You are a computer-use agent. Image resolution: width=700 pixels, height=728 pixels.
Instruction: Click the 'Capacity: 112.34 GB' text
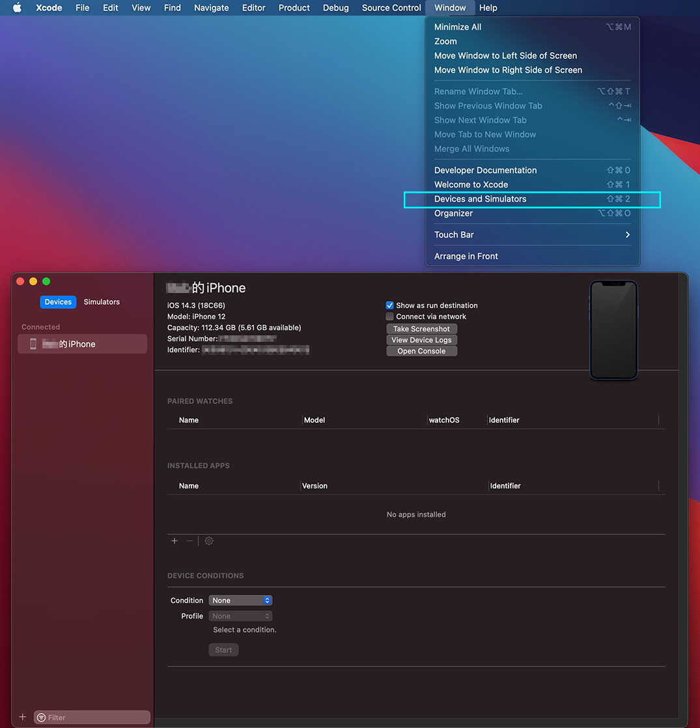(201, 328)
